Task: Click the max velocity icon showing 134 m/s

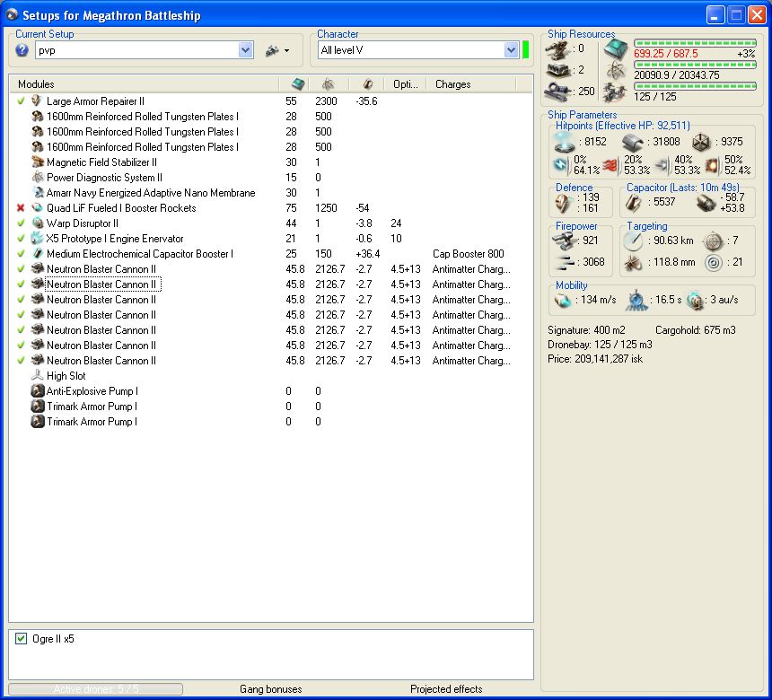Action: pos(562,300)
